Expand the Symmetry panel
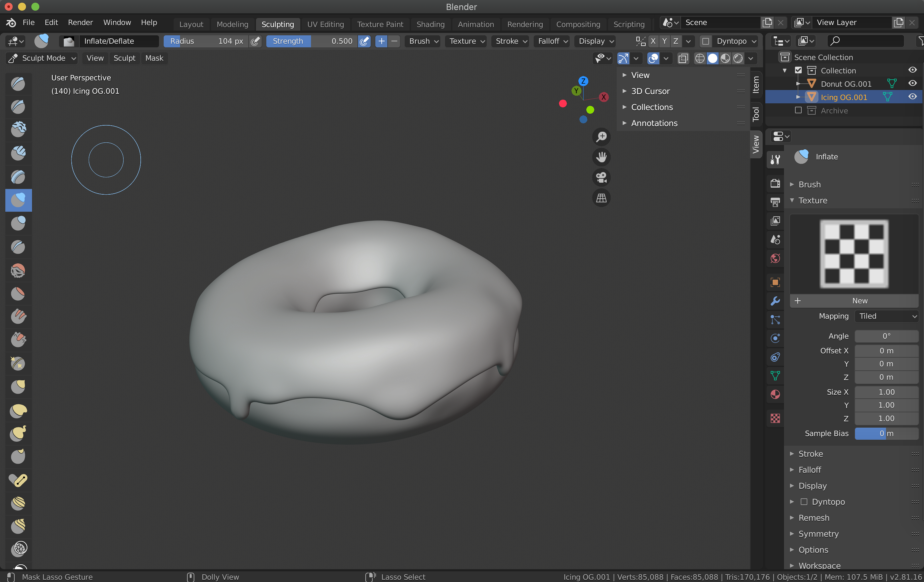Screen dimensions: 924x582 (818, 534)
